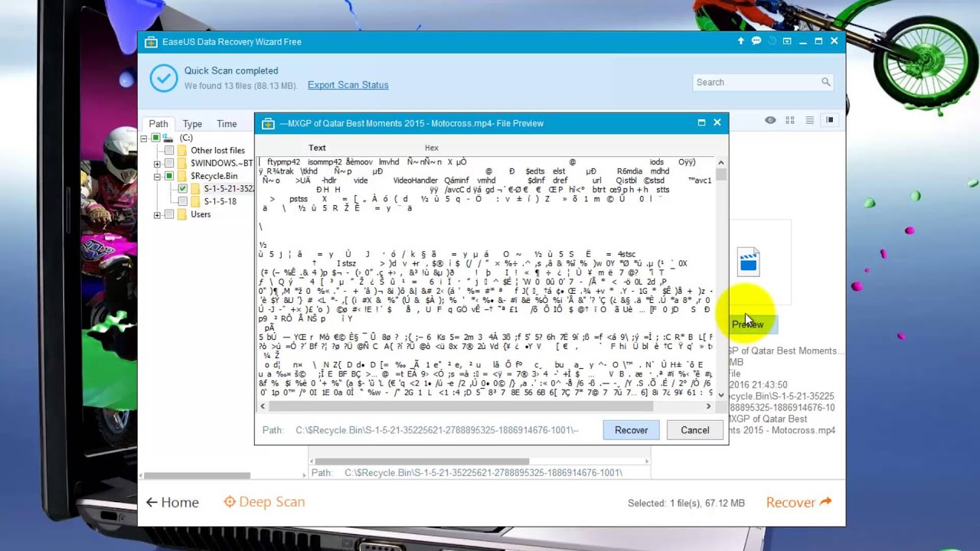Maximize the File Preview dialog
This screenshot has width=980, height=551.
[x=701, y=122]
